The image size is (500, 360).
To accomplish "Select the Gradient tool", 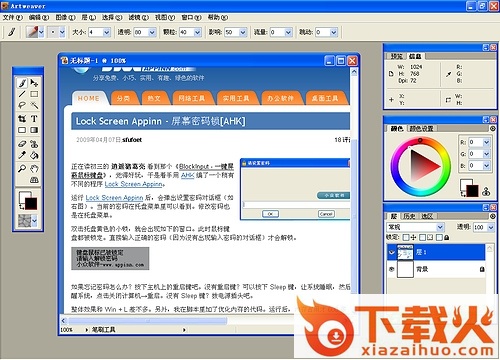I will 34,130.
